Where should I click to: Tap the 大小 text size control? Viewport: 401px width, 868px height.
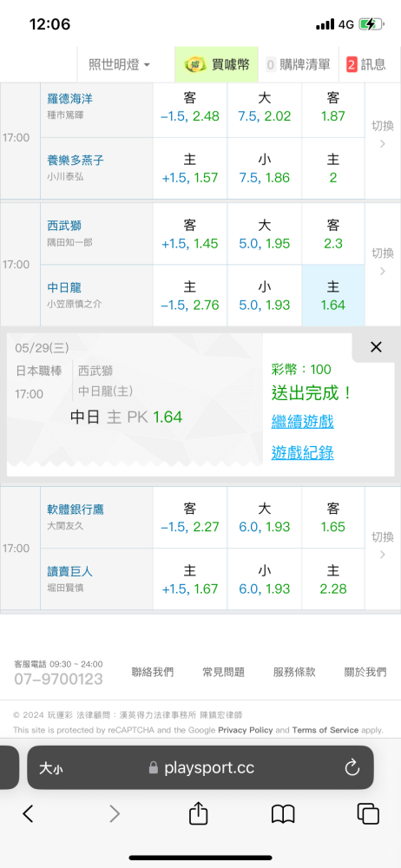(x=51, y=768)
